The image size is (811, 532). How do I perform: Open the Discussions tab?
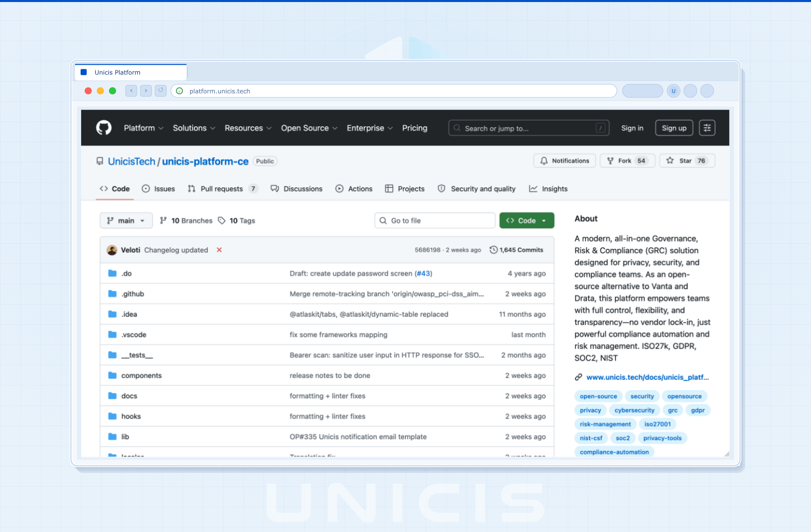coord(297,188)
